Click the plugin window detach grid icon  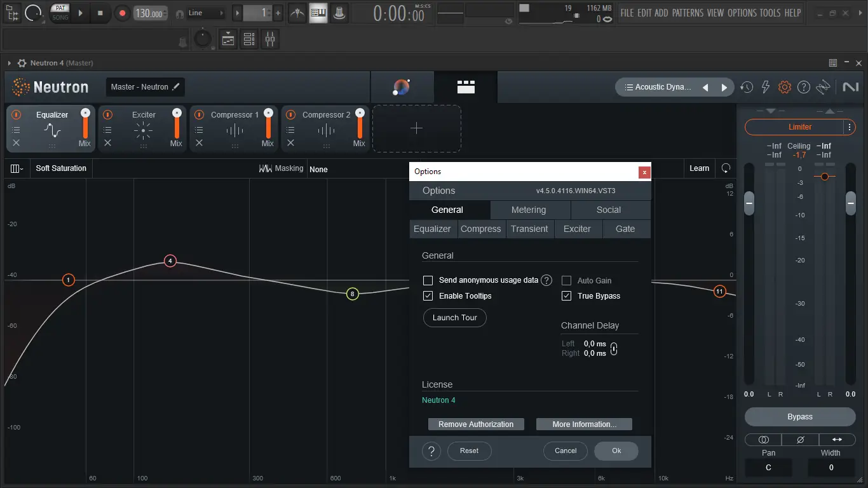[x=833, y=63]
